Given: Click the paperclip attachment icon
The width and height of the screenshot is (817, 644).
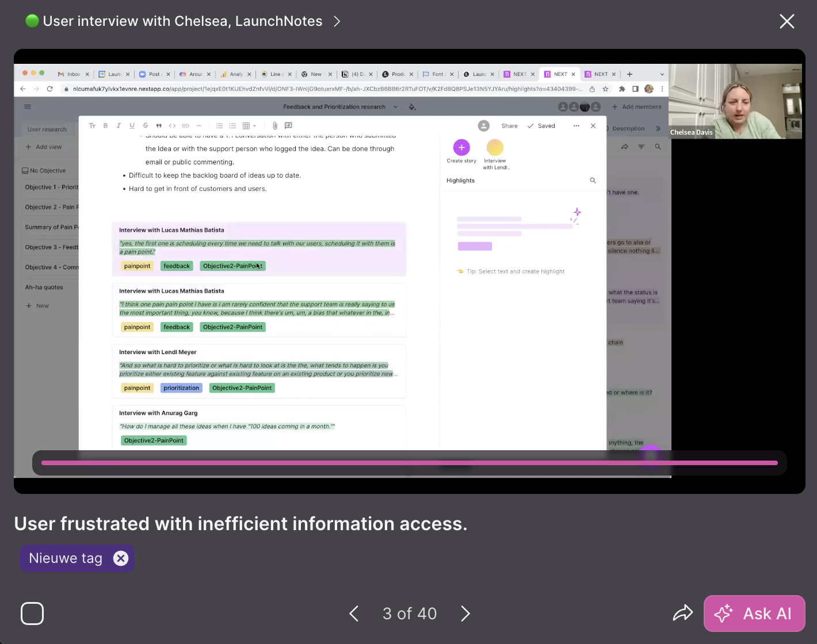Looking at the screenshot, I should click(x=275, y=126).
